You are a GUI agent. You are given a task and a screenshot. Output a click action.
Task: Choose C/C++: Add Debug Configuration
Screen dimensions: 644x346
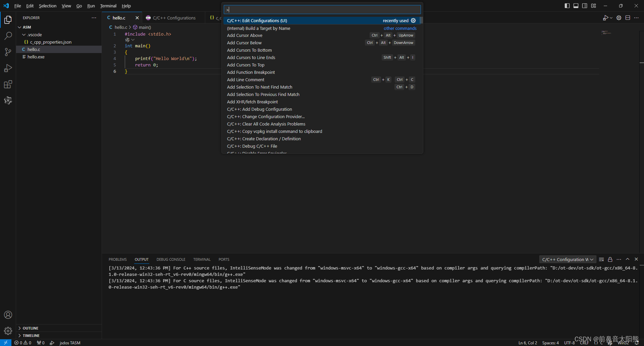click(x=321, y=109)
